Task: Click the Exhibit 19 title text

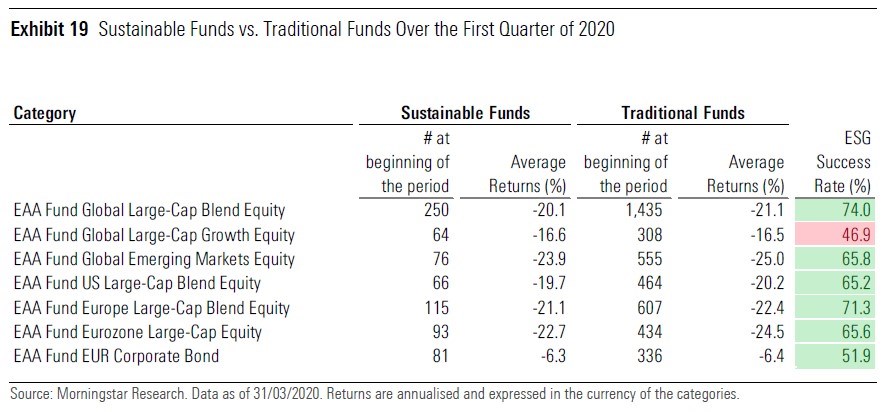Action: (x=312, y=30)
